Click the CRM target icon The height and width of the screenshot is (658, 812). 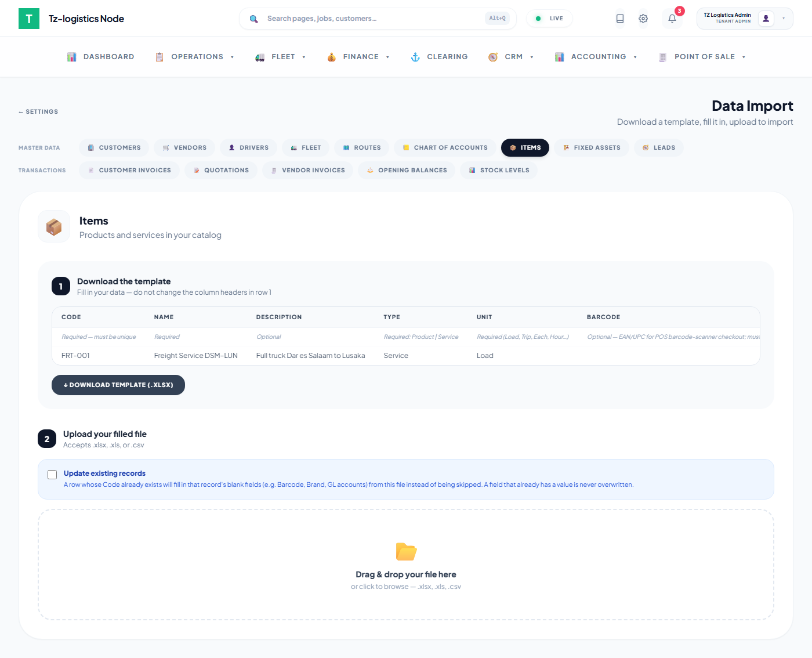pos(493,57)
